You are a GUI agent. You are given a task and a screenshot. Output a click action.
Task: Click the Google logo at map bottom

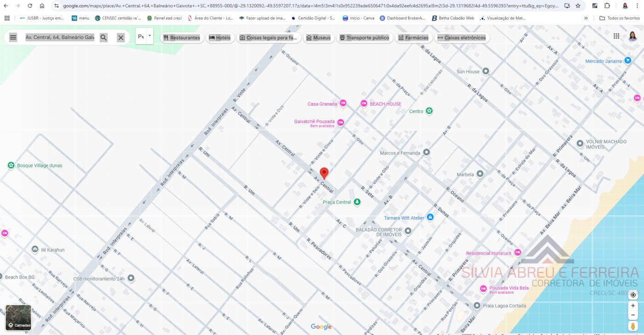pyautogui.click(x=321, y=327)
